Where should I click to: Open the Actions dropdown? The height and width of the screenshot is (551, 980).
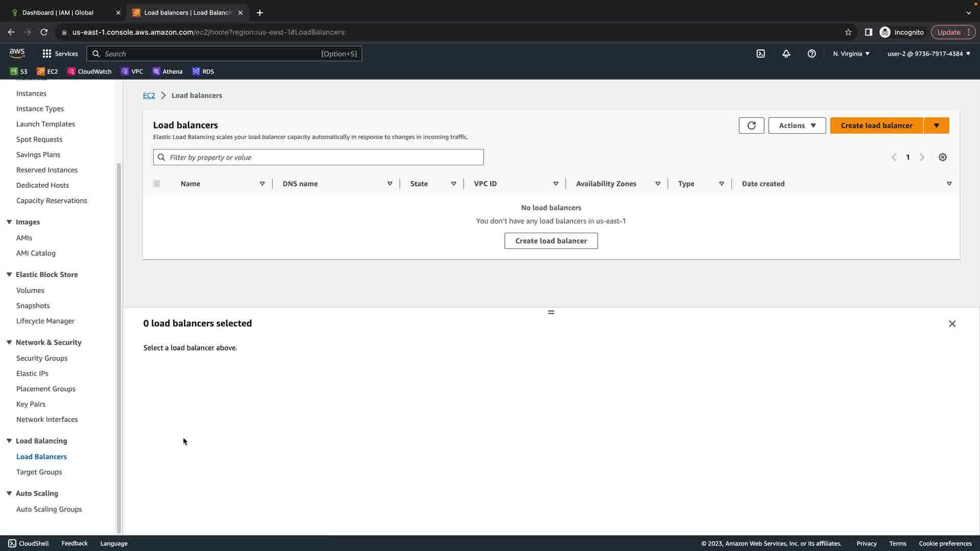(x=797, y=126)
